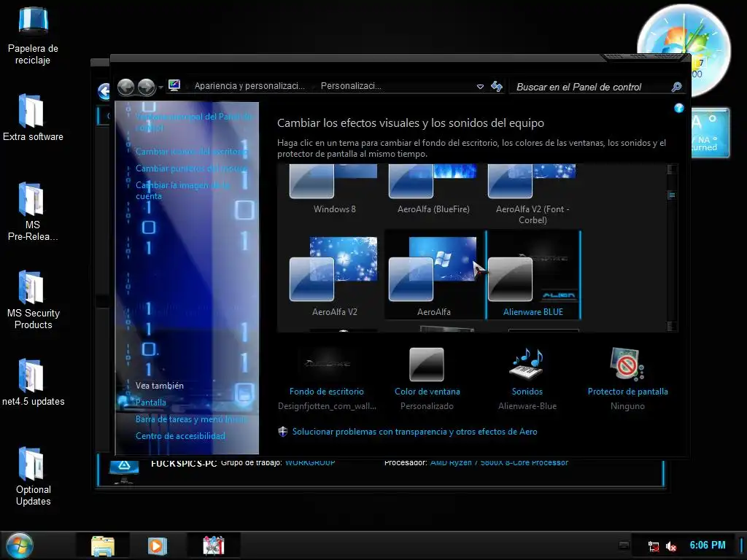Click the back arrow of the background window

[104, 91]
